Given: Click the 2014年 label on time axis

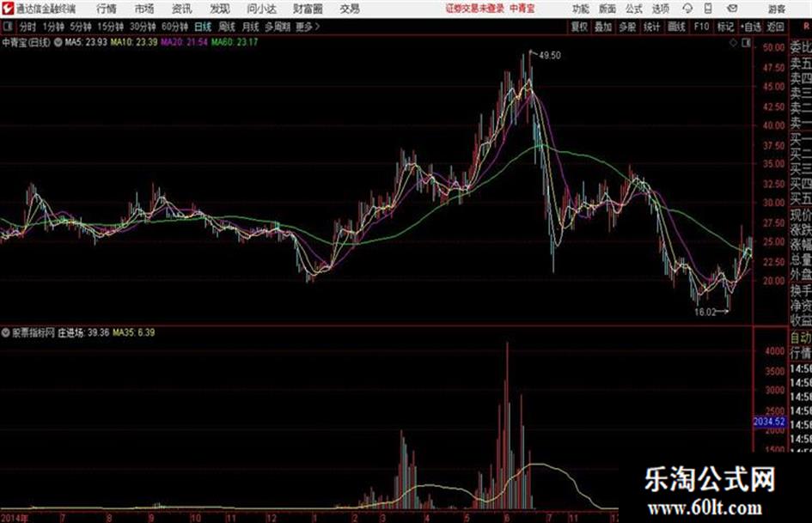Looking at the screenshot, I should click(15, 518).
